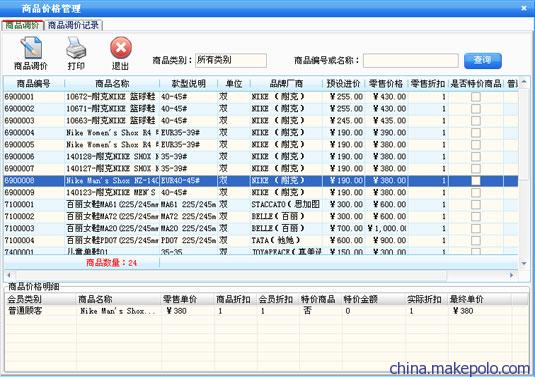Select row 7100003 百丽女鞋MA20

(x=261, y=228)
